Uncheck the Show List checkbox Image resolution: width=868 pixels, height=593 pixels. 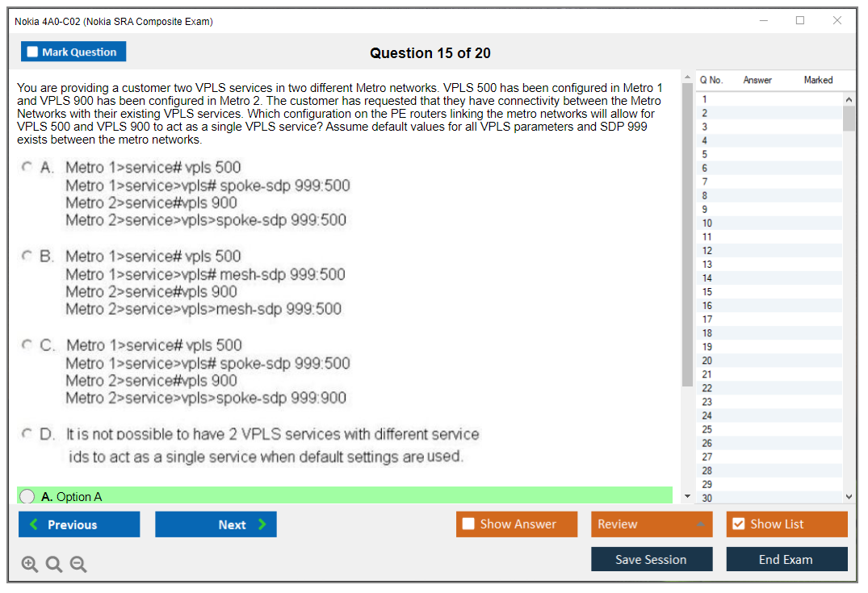click(x=738, y=524)
